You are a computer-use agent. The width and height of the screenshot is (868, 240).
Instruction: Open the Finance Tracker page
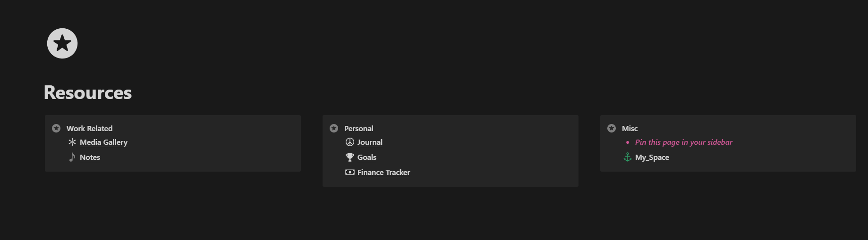click(x=383, y=172)
